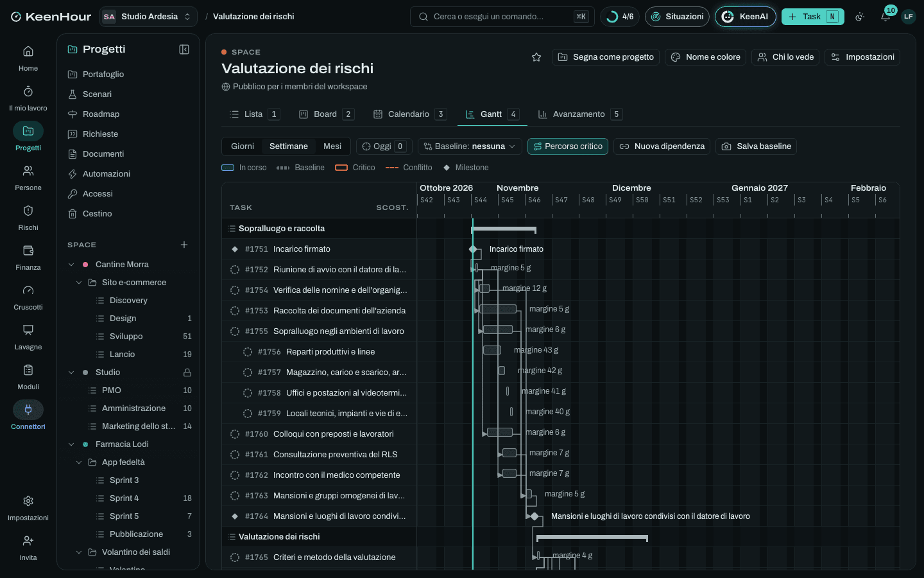Click the Incarico firmato milestone diamond in Gantt

[473, 249]
